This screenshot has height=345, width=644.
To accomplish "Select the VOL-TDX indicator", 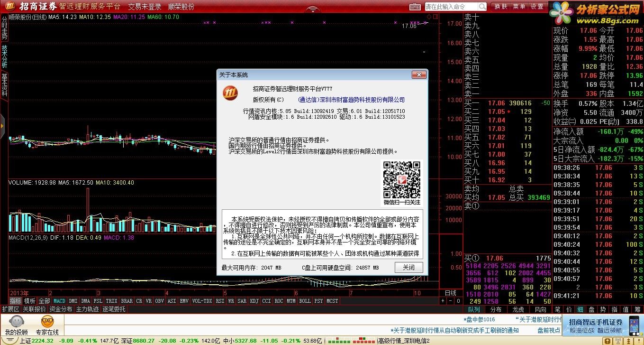I will click(202, 301).
